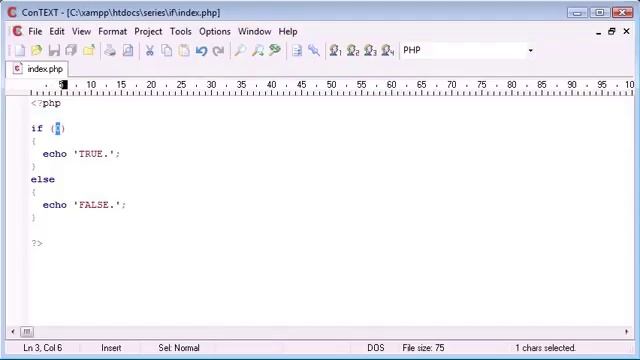Toggle word wrap icon
Screen dimensions: 640x360
(x=297, y=51)
